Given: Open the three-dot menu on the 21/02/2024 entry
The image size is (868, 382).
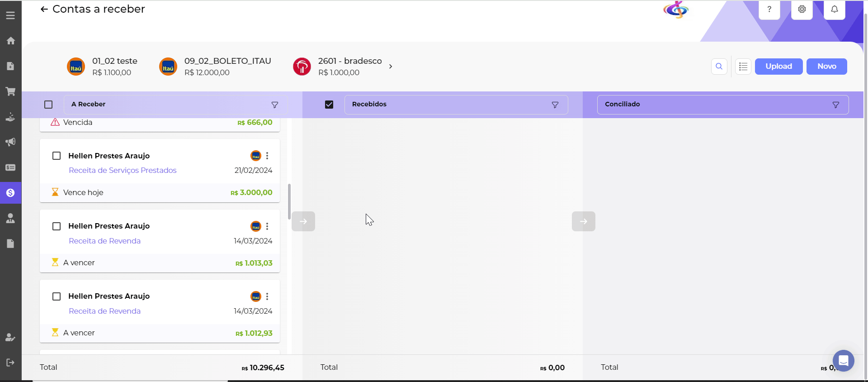Looking at the screenshot, I should pyautogui.click(x=267, y=156).
